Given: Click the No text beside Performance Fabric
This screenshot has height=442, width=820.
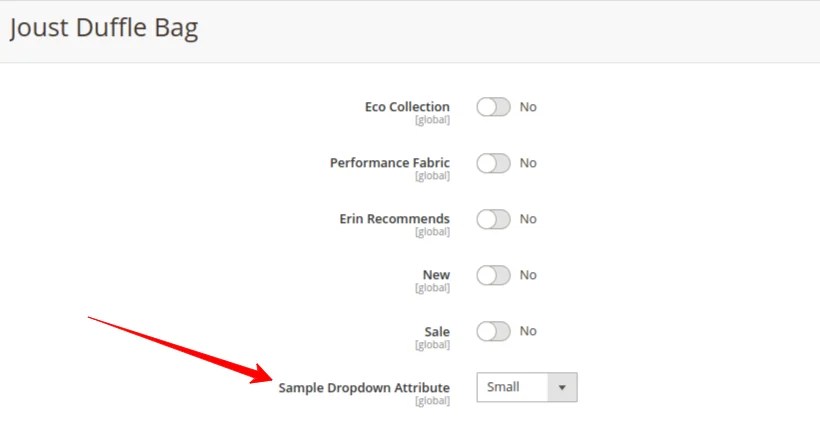Looking at the screenshot, I should pos(528,163).
